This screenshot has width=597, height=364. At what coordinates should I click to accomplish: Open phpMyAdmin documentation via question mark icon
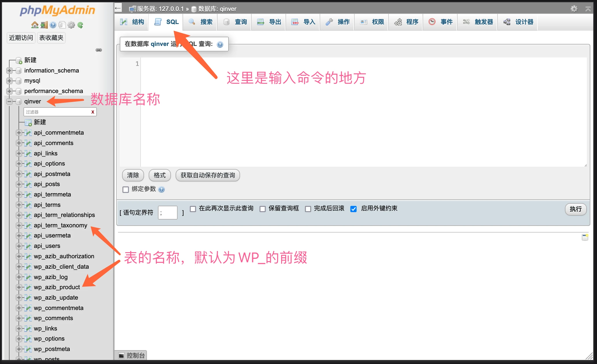pos(53,25)
